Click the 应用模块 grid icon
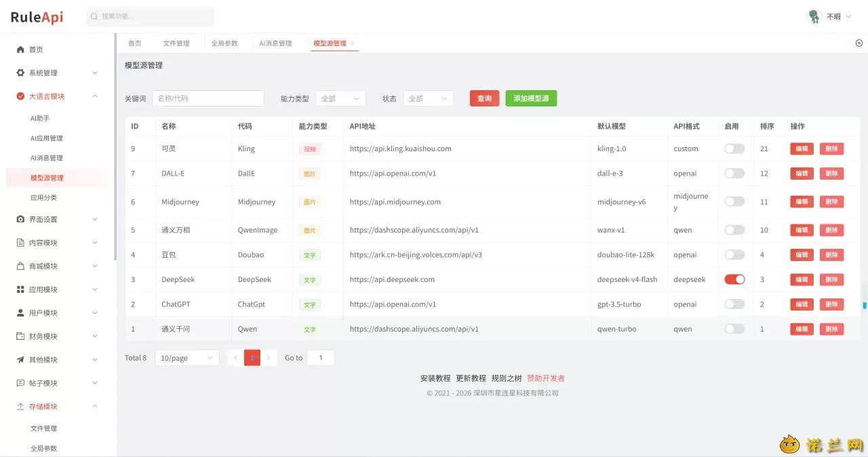Image resolution: width=868 pixels, height=457 pixels. click(x=20, y=290)
